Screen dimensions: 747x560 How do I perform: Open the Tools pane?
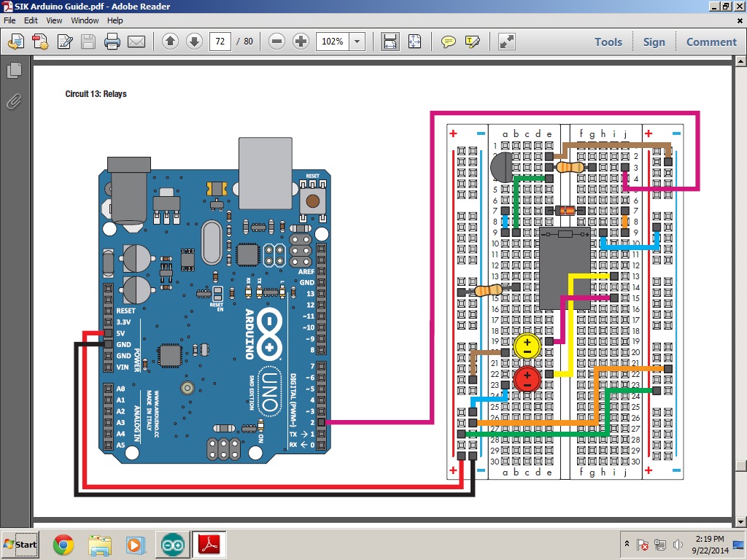[608, 42]
